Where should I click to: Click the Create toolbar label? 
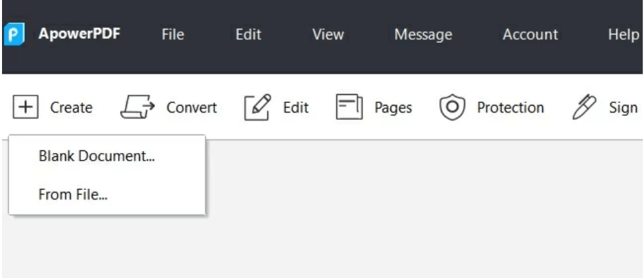[x=71, y=108]
